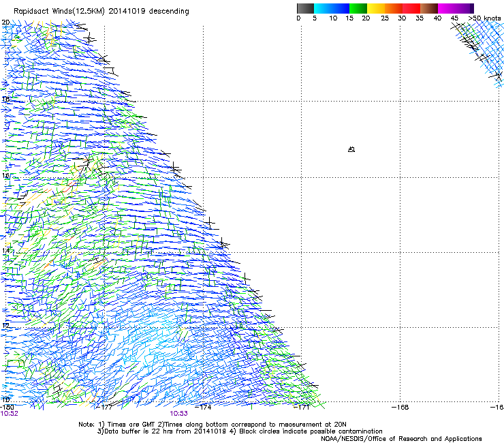Click the Rapidscat Winds chart title

101,12
